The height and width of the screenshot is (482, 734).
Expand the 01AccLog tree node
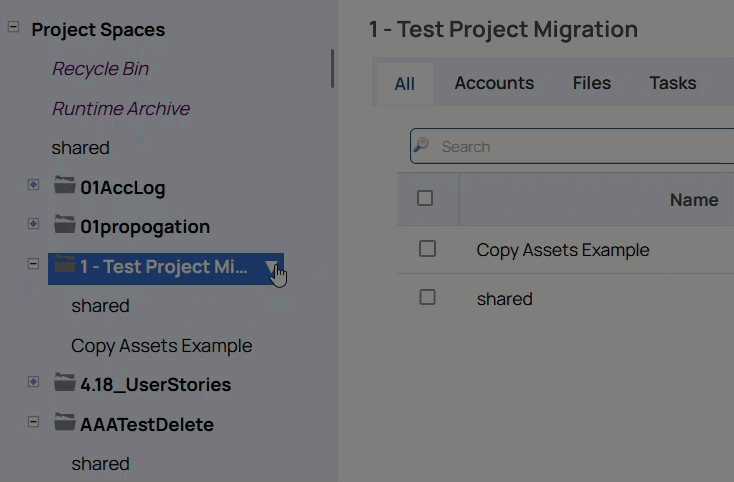point(33,185)
